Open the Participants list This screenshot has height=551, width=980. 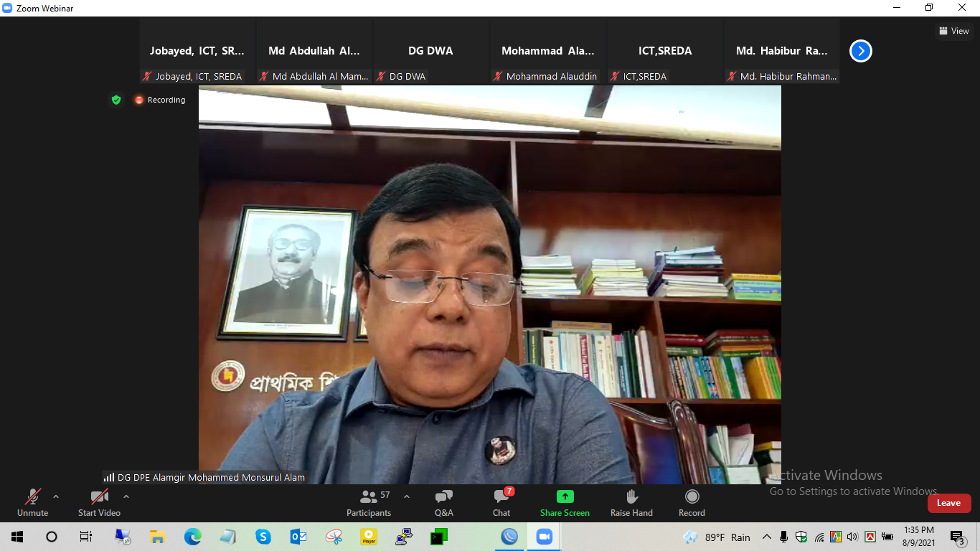pyautogui.click(x=369, y=502)
